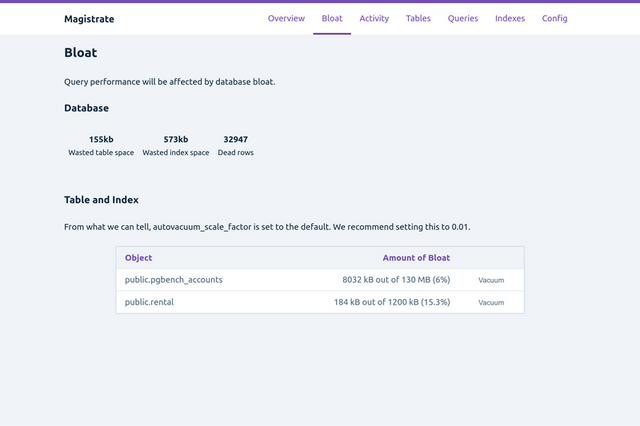Image resolution: width=640 pixels, height=426 pixels.
Task: Switch to the Activity tab
Action: [x=374, y=18]
